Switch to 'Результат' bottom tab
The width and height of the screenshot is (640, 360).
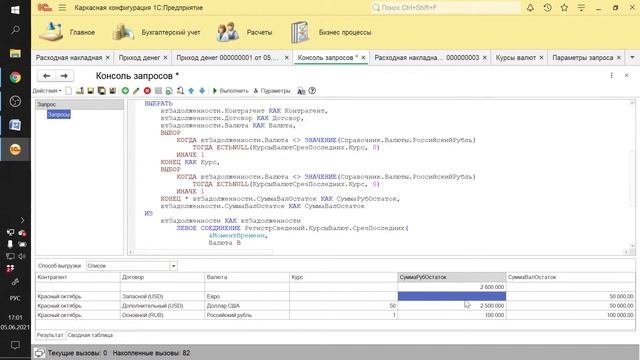pyautogui.click(x=50, y=335)
